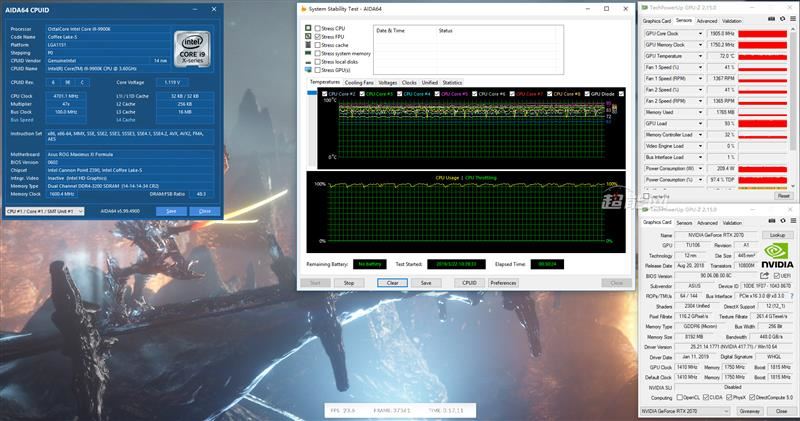Click the monitor icon beside Stress GPU(s)
This screenshot has height=421, width=800.
308,69
